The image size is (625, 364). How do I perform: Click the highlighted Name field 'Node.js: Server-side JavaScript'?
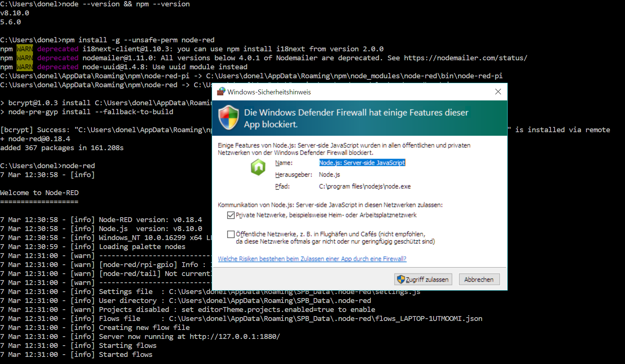pos(362,163)
